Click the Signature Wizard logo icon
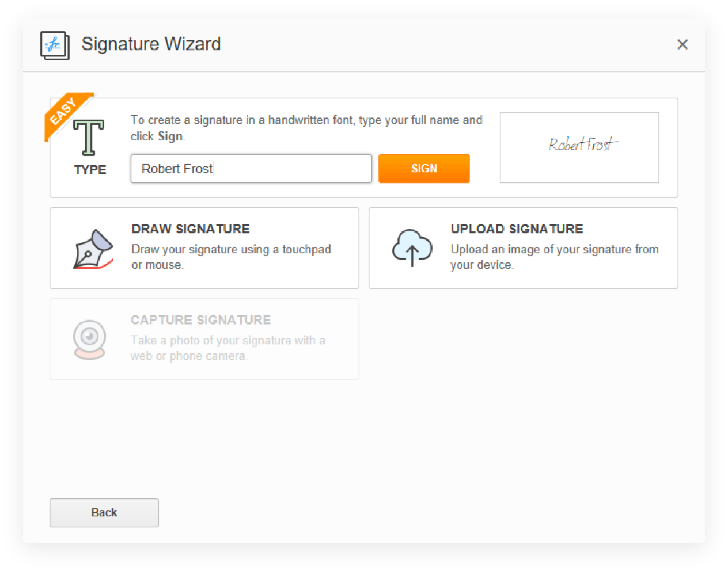This screenshot has height=571, width=728. (55, 45)
